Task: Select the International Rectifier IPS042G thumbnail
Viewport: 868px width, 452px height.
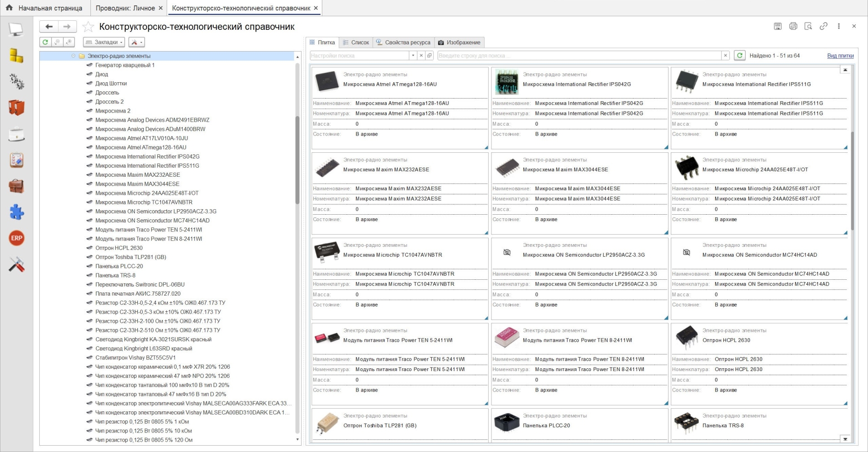Action: tap(506, 81)
